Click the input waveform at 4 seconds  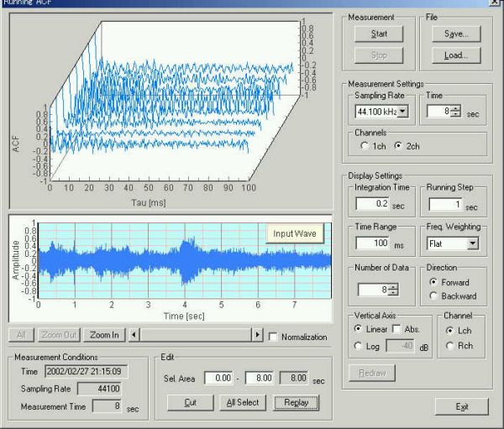[x=185, y=261]
